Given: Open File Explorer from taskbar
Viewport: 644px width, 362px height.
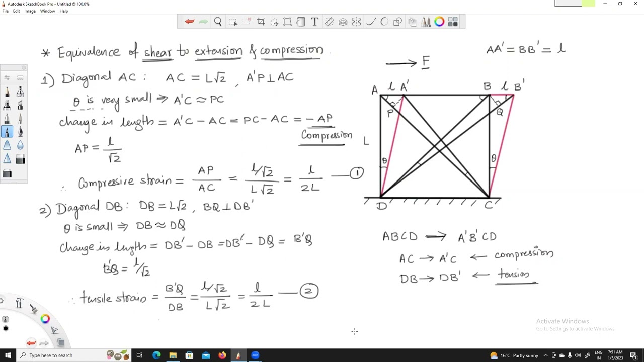Looking at the screenshot, I should pyautogui.click(x=173, y=355).
